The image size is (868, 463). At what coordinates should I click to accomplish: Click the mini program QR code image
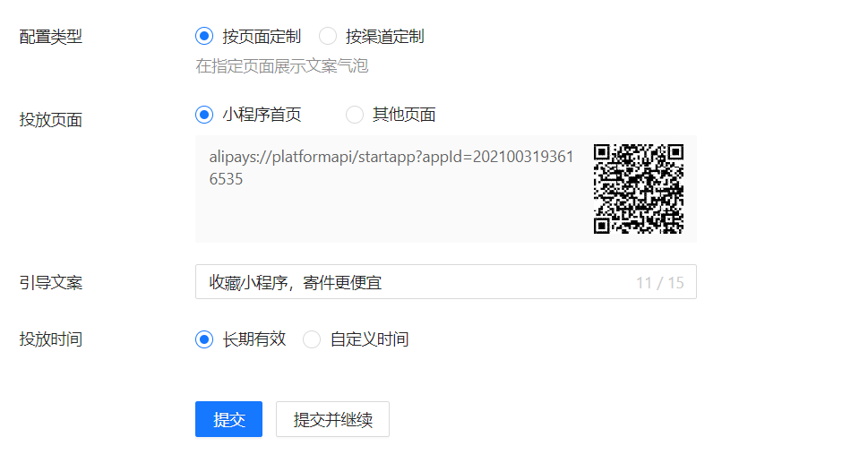tap(639, 189)
